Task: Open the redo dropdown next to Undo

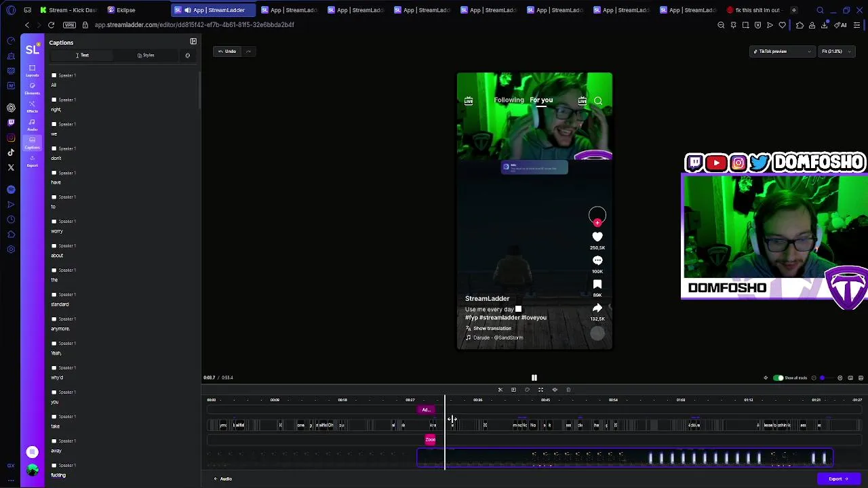Action: (248, 52)
